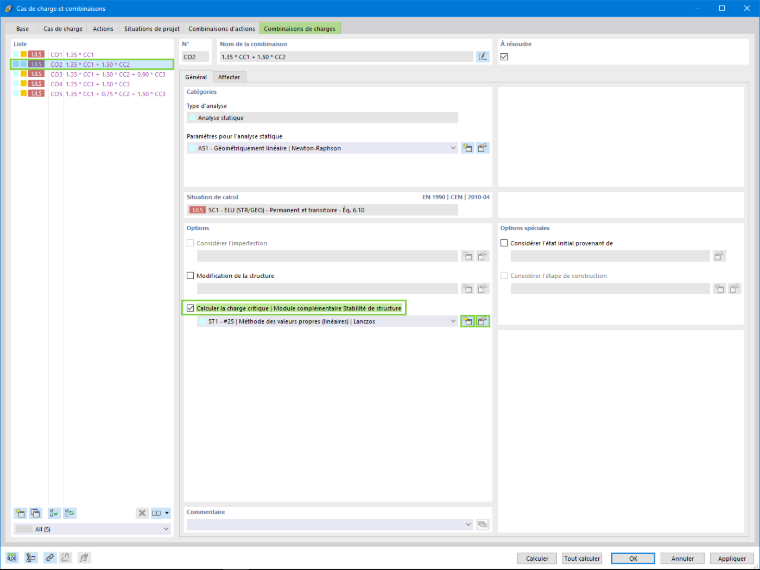The width and height of the screenshot is (760, 570).
Task: Create new construction stage icon
Action: click(x=719, y=289)
